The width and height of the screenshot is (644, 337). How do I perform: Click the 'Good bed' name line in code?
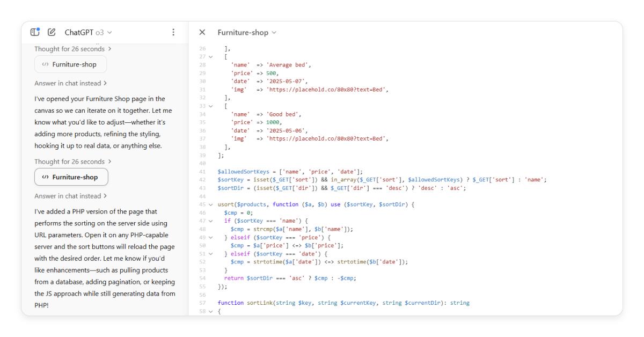click(266, 114)
